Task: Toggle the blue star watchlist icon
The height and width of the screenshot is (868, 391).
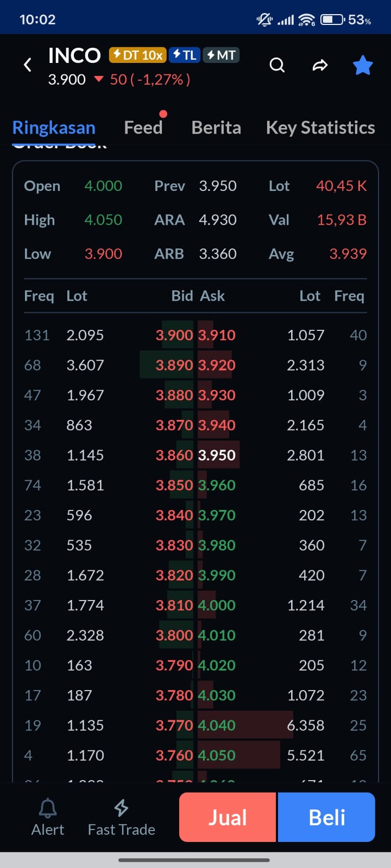Action: [362, 66]
